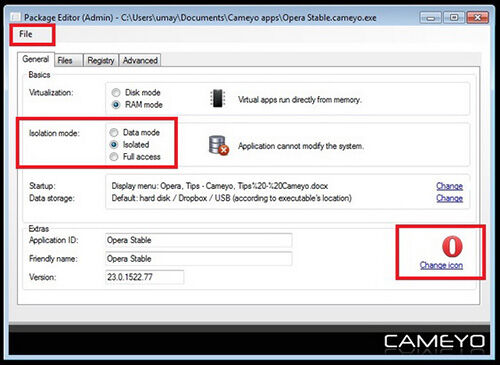
Task: Open the Registry tab
Action: [x=101, y=60]
